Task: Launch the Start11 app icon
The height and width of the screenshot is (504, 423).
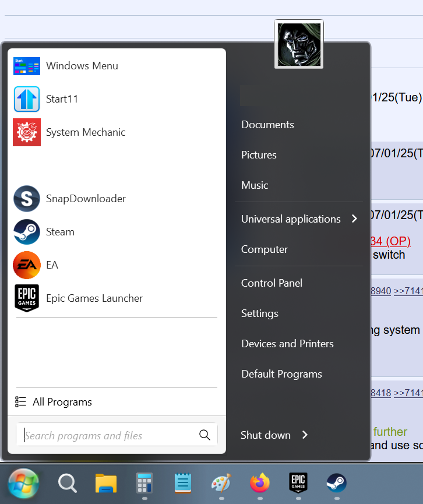Action: tap(27, 99)
